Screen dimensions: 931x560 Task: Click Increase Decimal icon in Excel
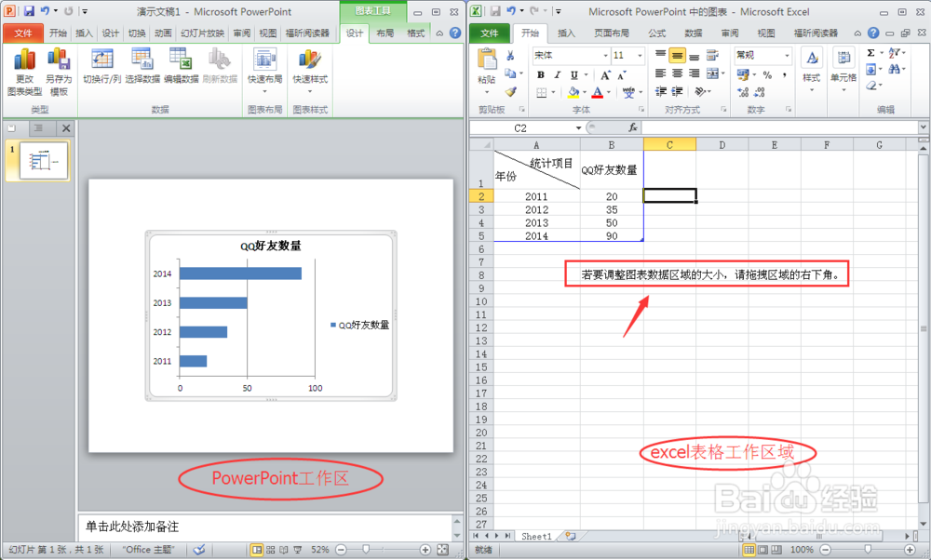(743, 92)
